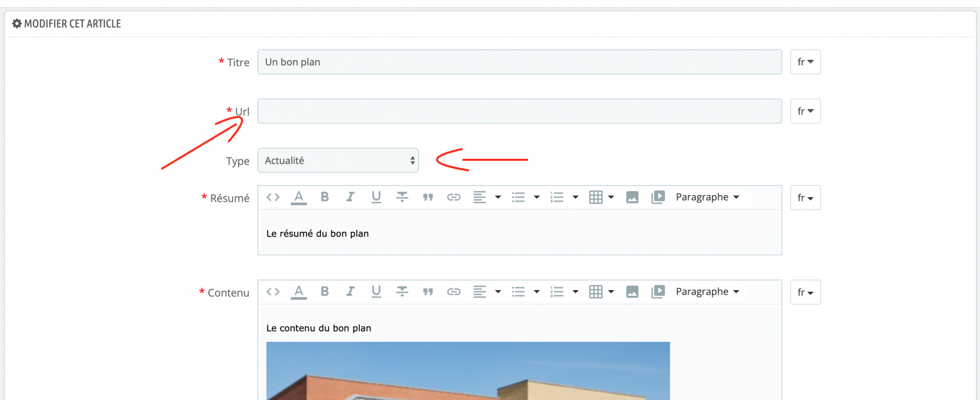Toggle underline in Contenu editor
The image size is (980, 400).
[376, 292]
